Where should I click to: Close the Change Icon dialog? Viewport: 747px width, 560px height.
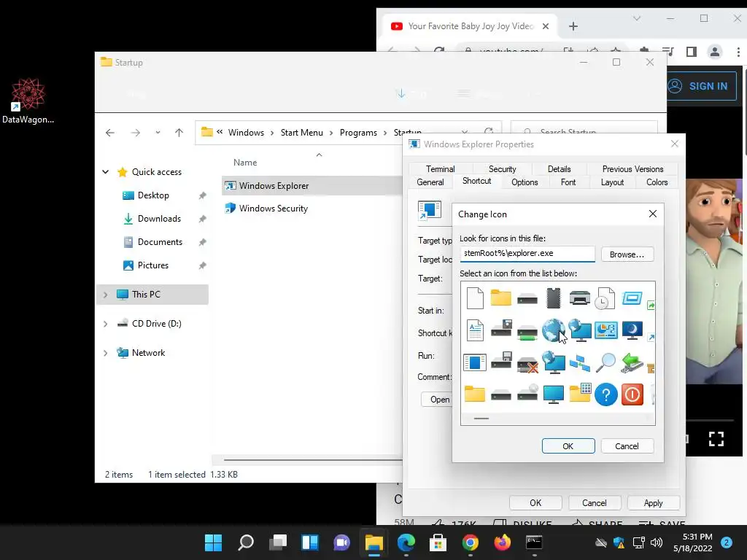[653, 214]
